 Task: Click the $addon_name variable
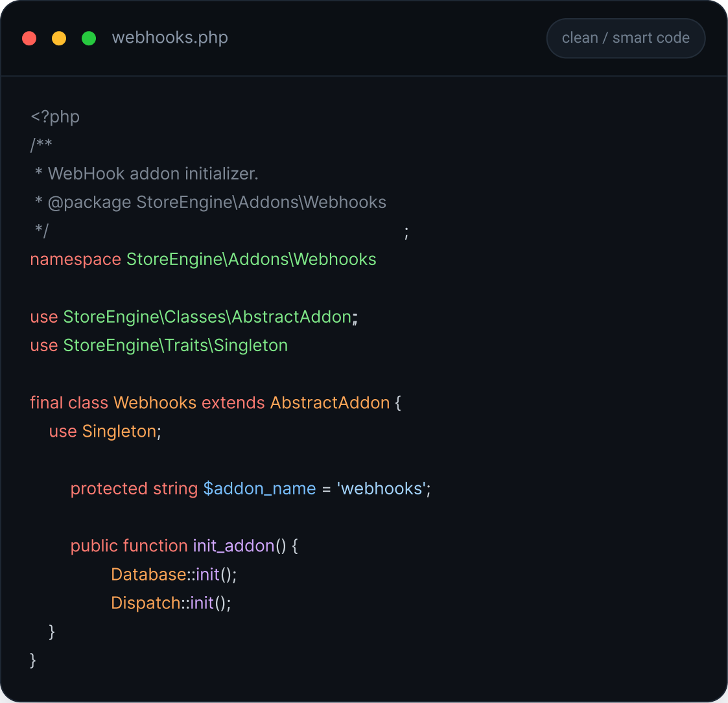coord(259,489)
